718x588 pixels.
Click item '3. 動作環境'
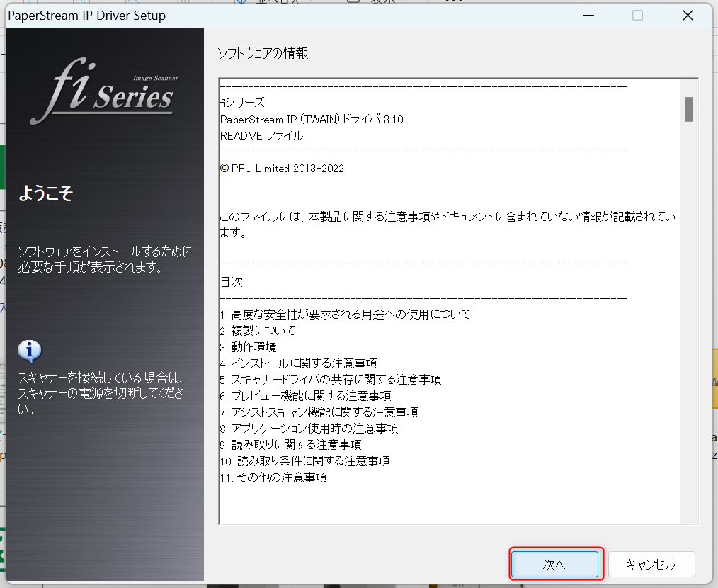tap(249, 347)
